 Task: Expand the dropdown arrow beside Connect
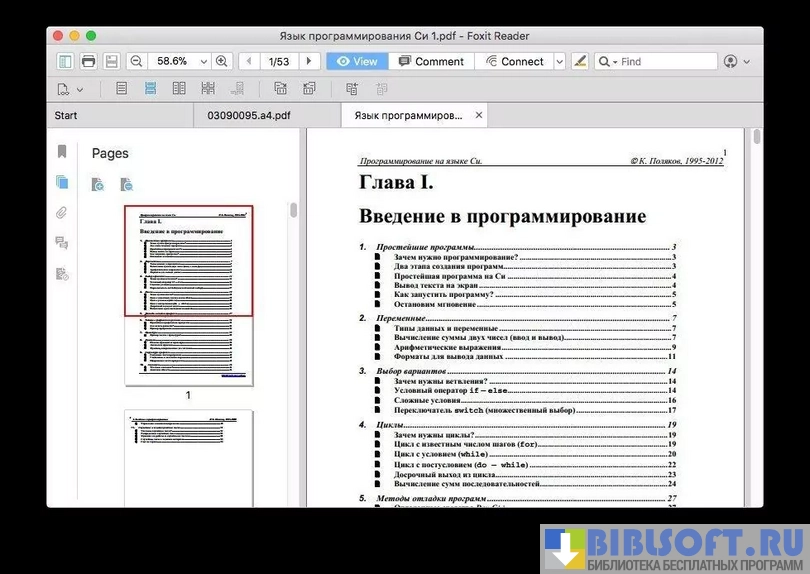point(559,61)
